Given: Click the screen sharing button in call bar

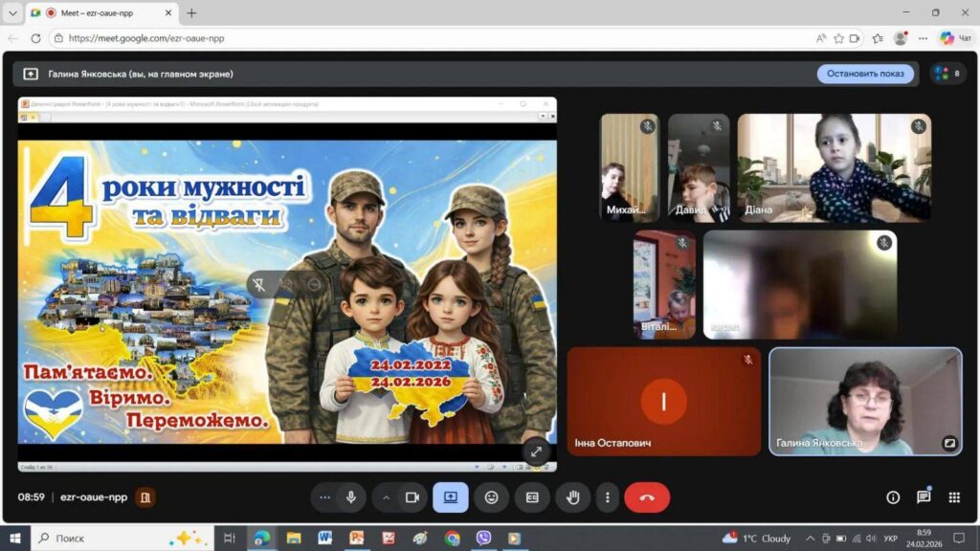Looking at the screenshot, I should click(450, 497).
